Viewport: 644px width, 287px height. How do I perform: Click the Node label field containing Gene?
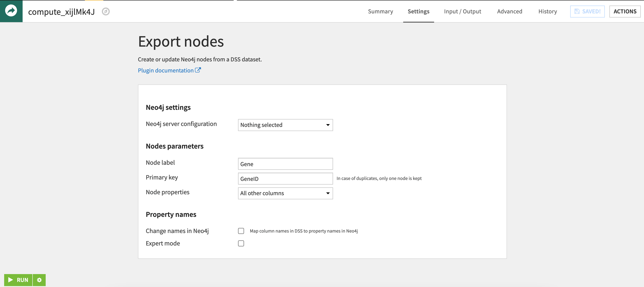click(x=285, y=164)
